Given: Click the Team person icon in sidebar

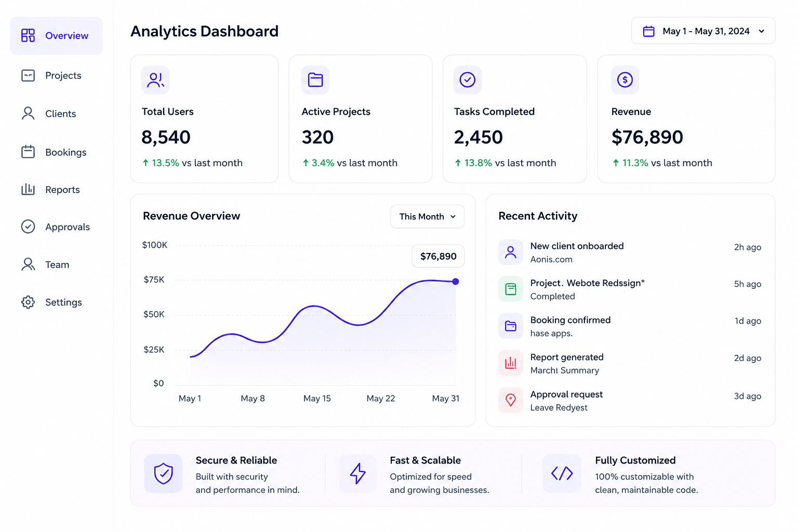Looking at the screenshot, I should click(x=28, y=264).
